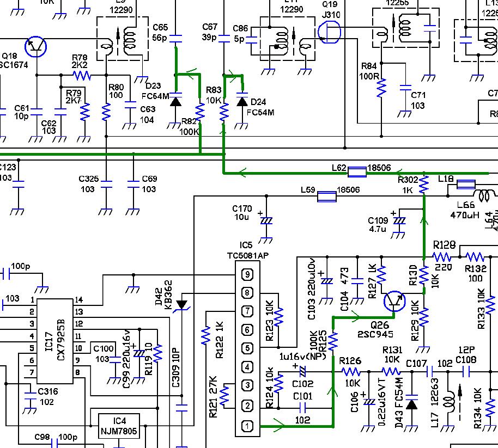Image resolution: width=498 pixels, height=448 pixels.
Task: Click capacitor C69 103 symbol
Action: click(133, 185)
